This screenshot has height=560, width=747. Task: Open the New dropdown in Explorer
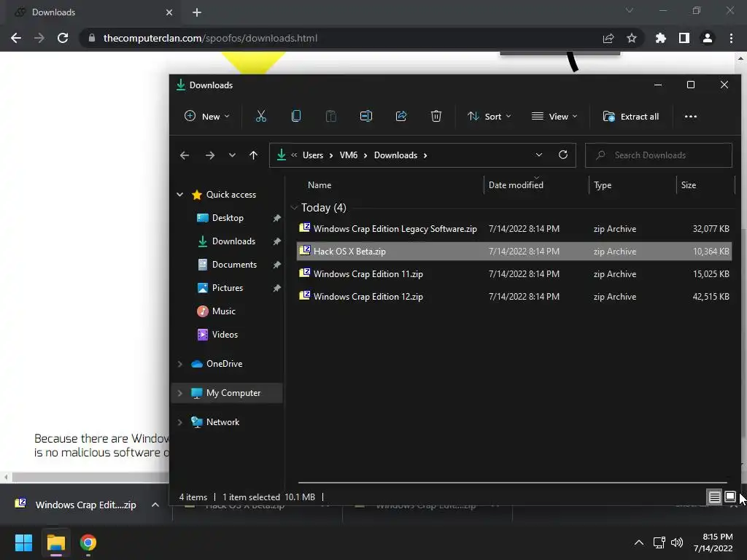pos(206,116)
